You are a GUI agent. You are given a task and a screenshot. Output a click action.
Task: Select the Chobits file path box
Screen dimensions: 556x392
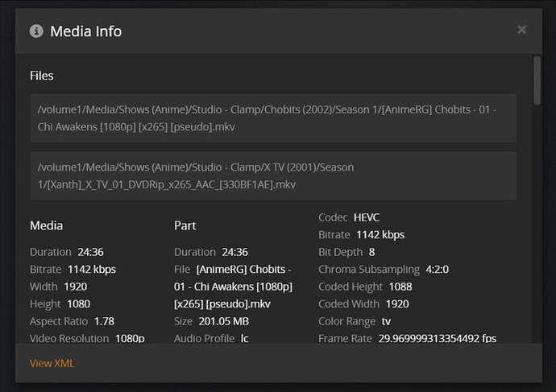click(273, 118)
